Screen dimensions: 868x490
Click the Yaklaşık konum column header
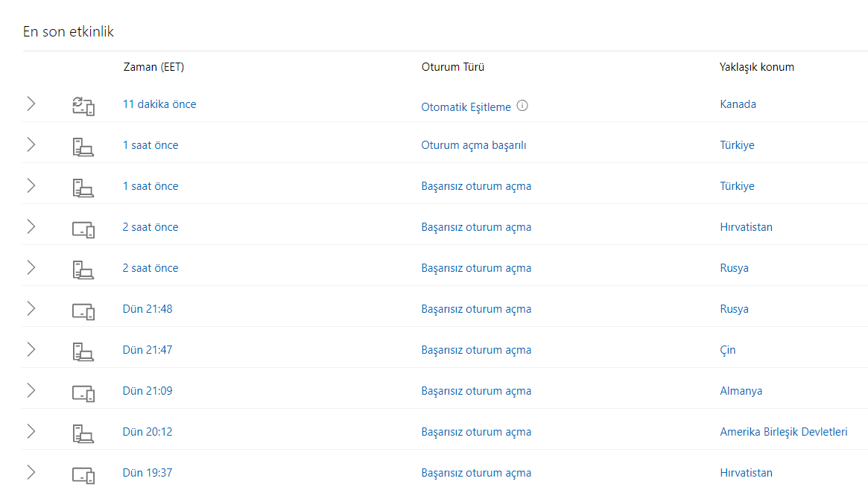point(756,67)
